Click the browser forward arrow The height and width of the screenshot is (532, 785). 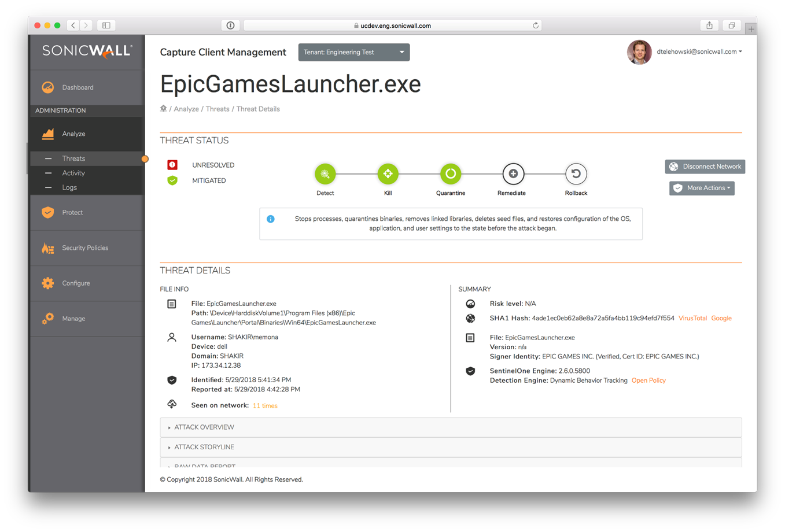(86, 25)
